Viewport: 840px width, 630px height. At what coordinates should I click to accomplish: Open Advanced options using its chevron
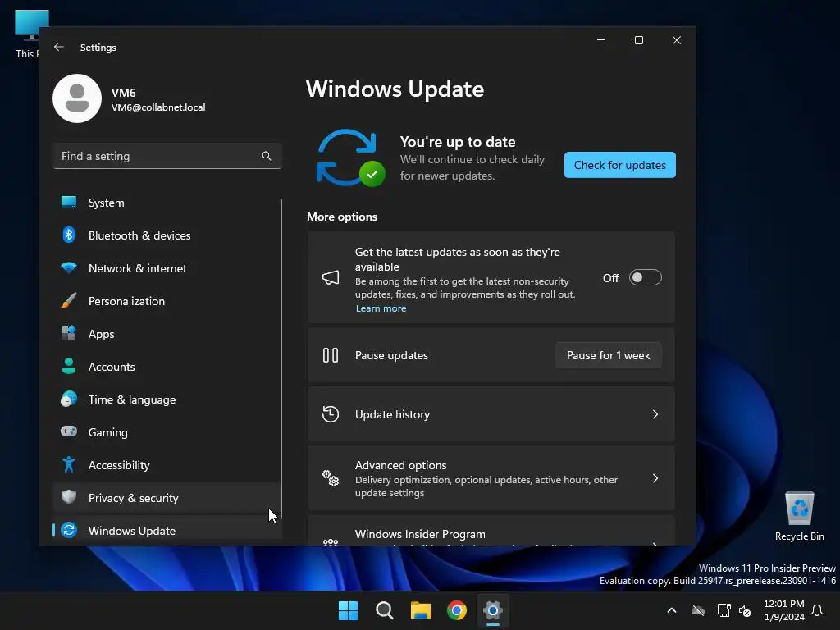point(655,478)
